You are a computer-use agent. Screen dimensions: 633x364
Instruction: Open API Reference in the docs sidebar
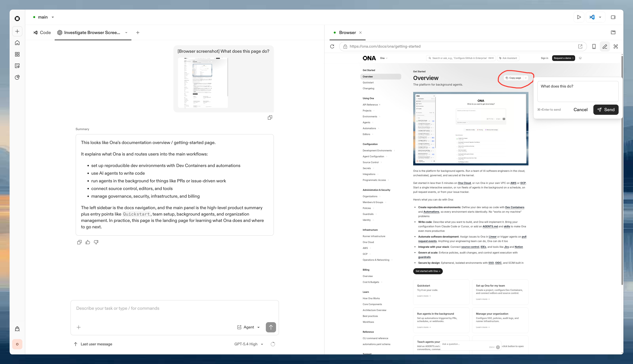pyautogui.click(x=371, y=105)
